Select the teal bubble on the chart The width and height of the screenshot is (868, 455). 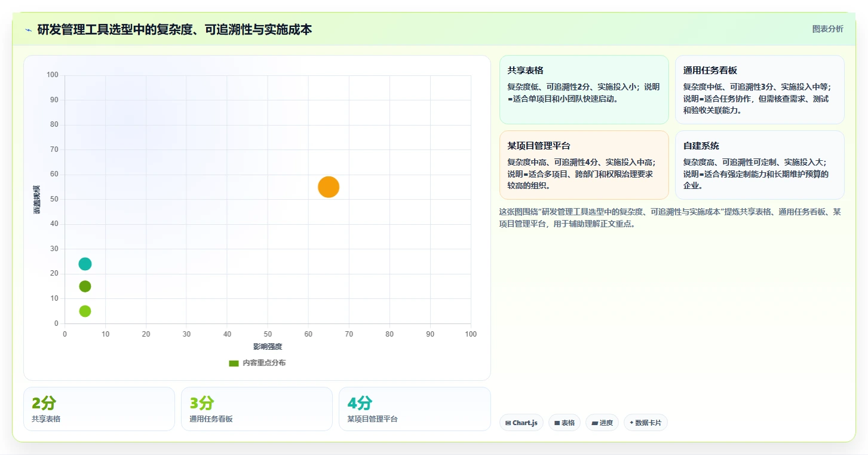click(x=85, y=264)
